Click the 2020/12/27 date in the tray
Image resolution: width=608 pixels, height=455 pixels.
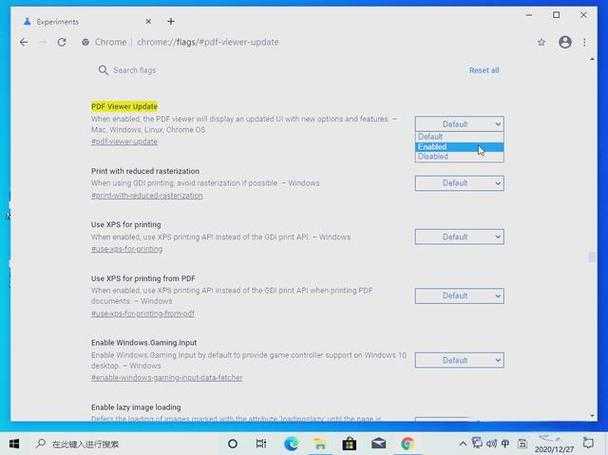coord(554,449)
